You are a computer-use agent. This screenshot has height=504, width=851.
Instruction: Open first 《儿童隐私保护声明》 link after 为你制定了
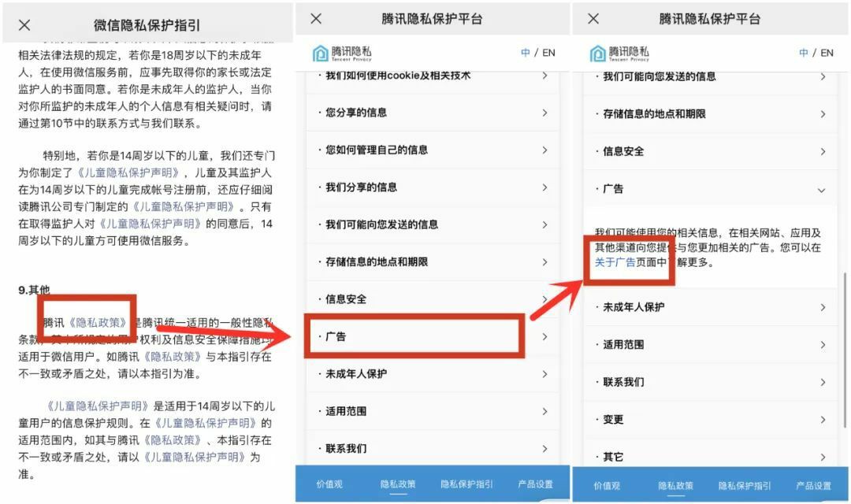click(x=128, y=172)
